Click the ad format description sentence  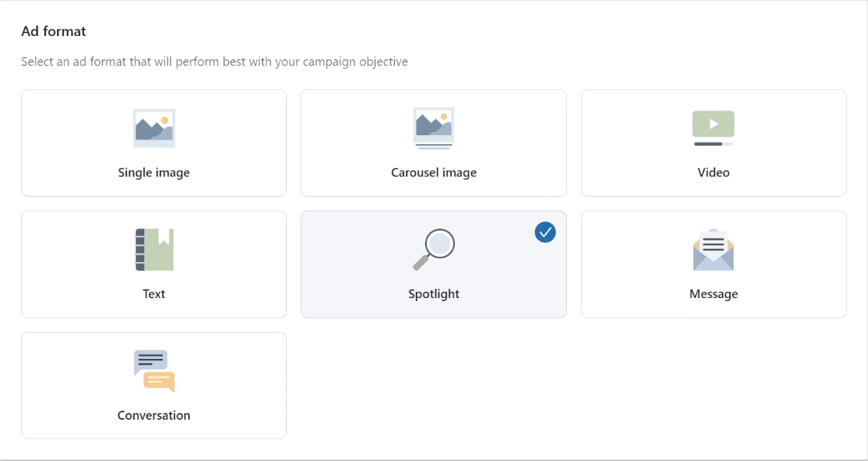pos(215,62)
